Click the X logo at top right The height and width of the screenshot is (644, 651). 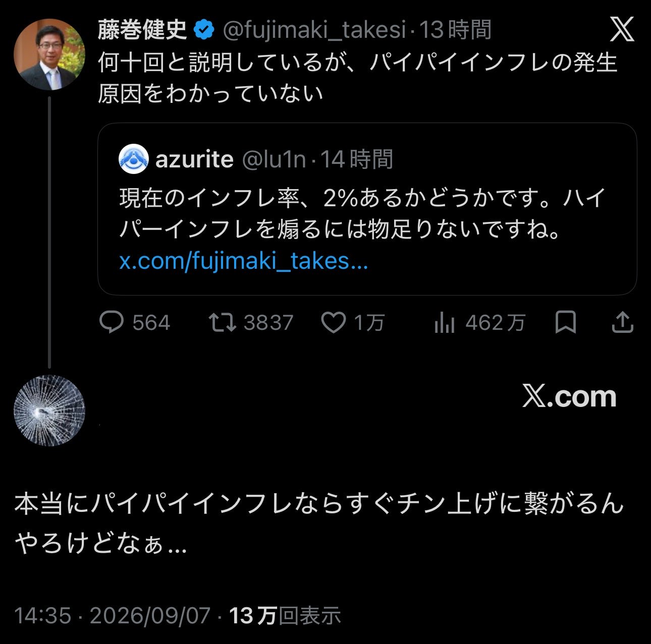click(622, 30)
